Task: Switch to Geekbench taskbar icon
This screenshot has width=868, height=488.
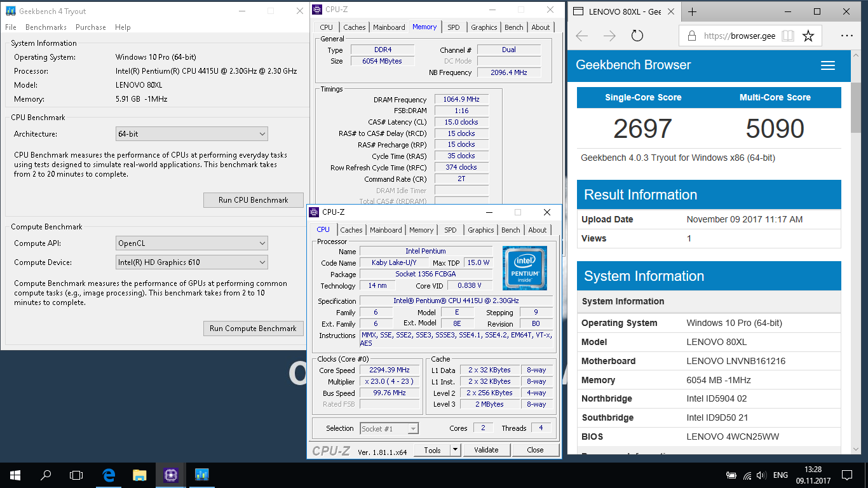Action: 201,475
